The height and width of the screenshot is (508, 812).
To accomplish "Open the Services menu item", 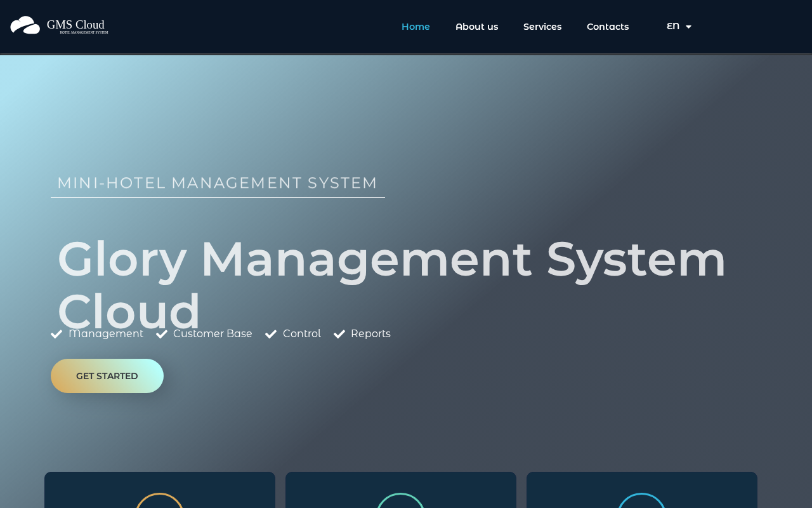I will click(x=542, y=27).
